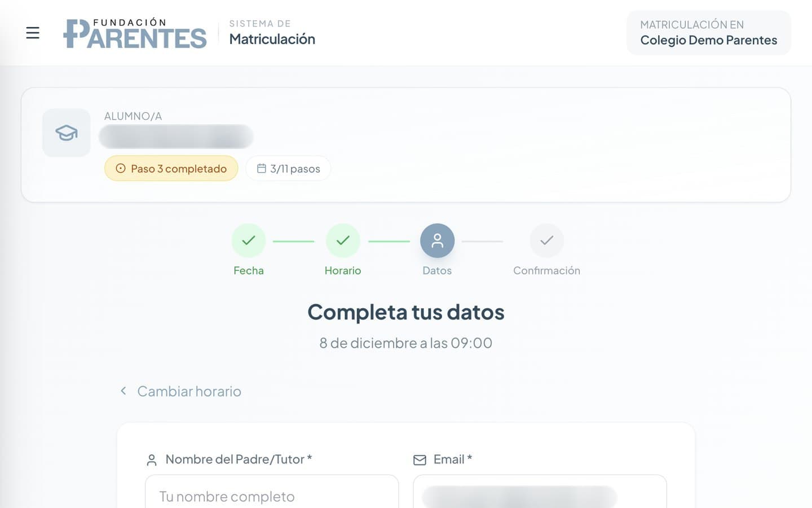Viewport: 812px width, 508px height.
Task: Click the Completa tus datos heading
Action: 406,312
